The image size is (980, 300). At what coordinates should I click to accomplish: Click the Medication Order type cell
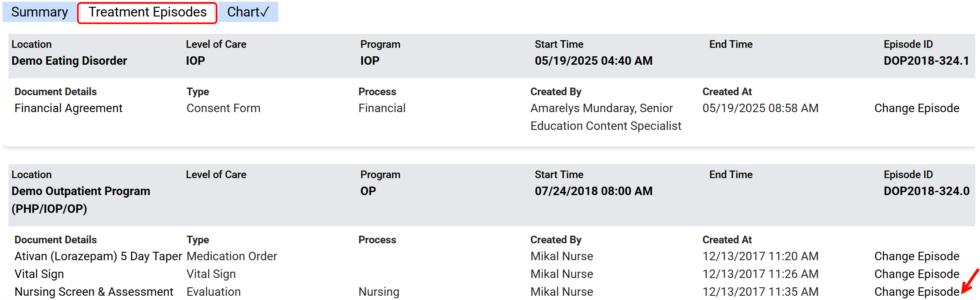[x=231, y=256]
